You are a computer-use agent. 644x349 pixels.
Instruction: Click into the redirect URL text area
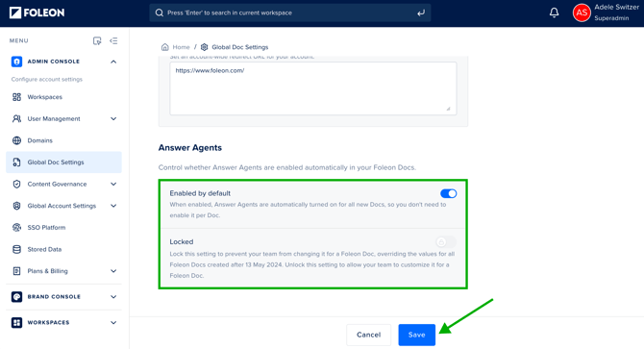click(x=313, y=88)
